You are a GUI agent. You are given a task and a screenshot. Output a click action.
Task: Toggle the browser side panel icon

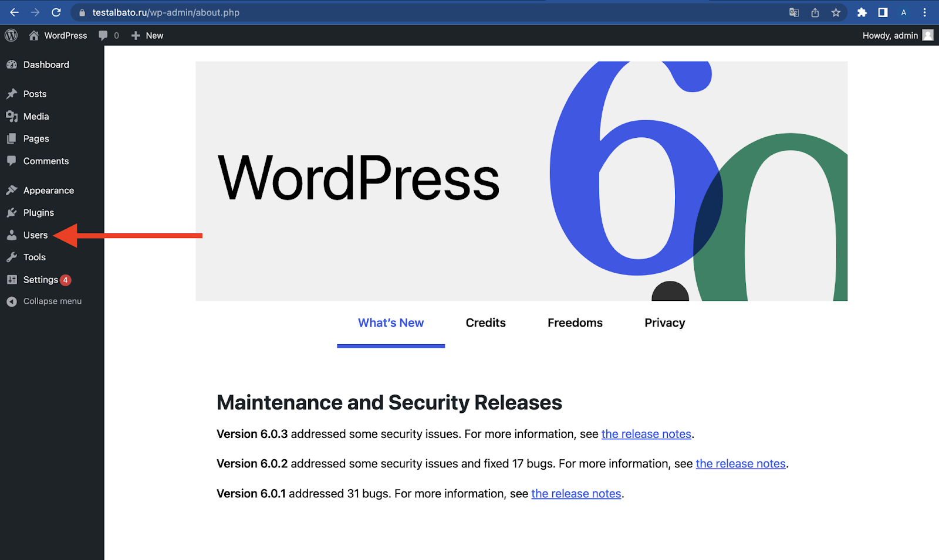(x=883, y=12)
